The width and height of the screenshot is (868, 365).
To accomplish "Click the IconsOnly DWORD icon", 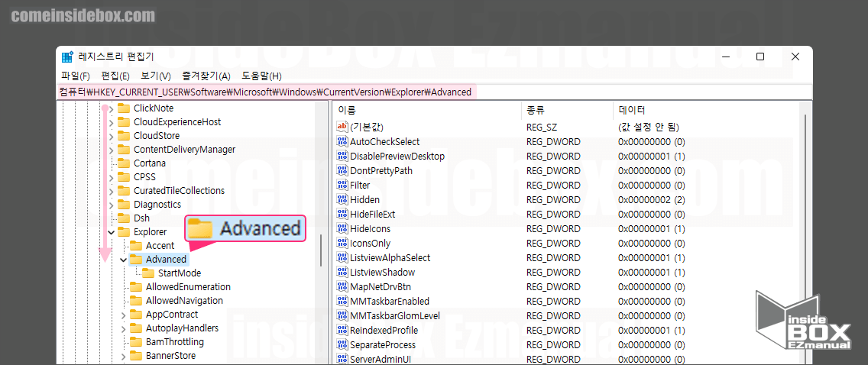I will click(342, 244).
